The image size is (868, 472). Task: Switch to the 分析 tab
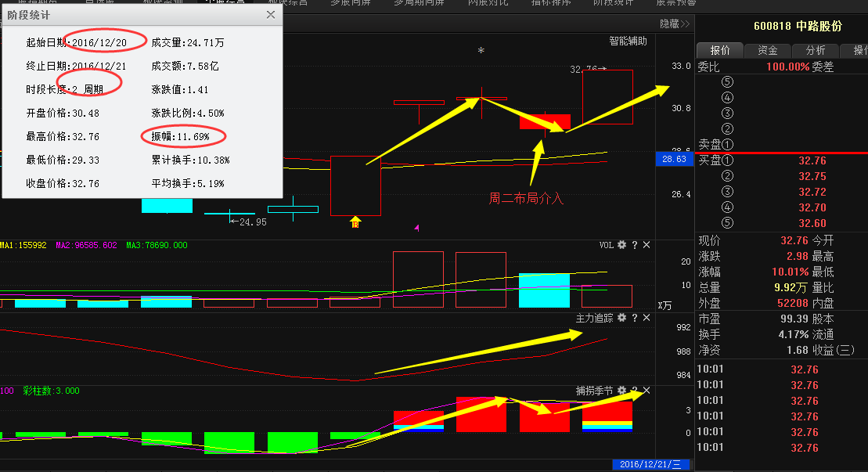pyautogui.click(x=815, y=50)
